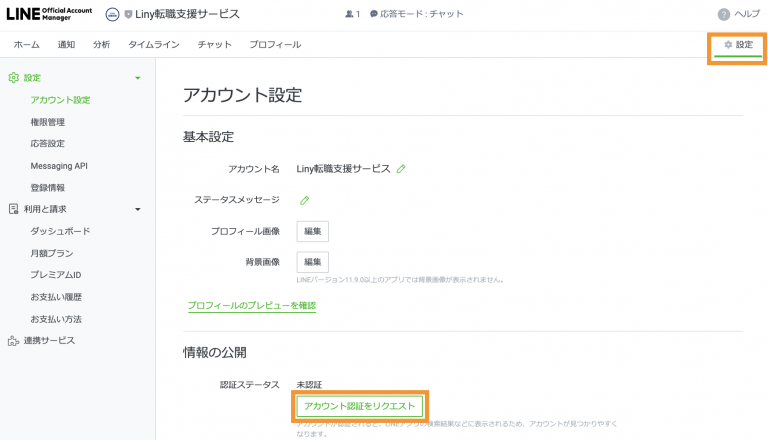Screen dimensions: 768x440
Task: Collapse the 利用と請求 section arrow
Action: tap(138, 209)
